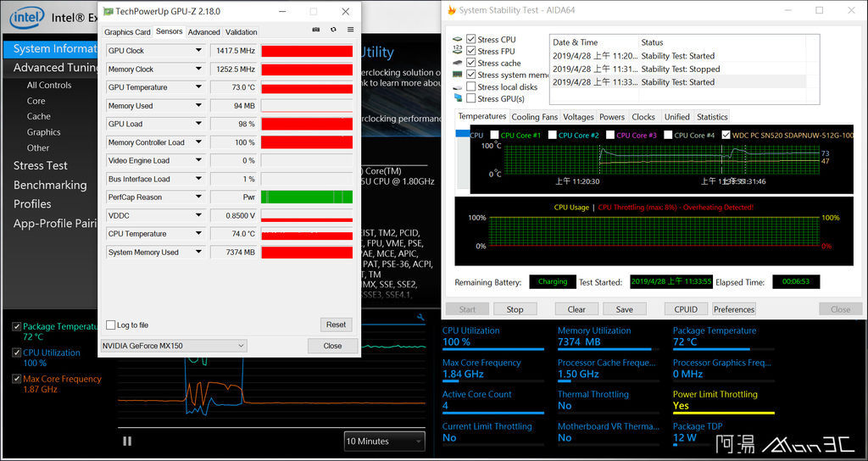Open AIDA64 Voltages tab
The width and height of the screenshot is (868, 461).
point(578,117)
